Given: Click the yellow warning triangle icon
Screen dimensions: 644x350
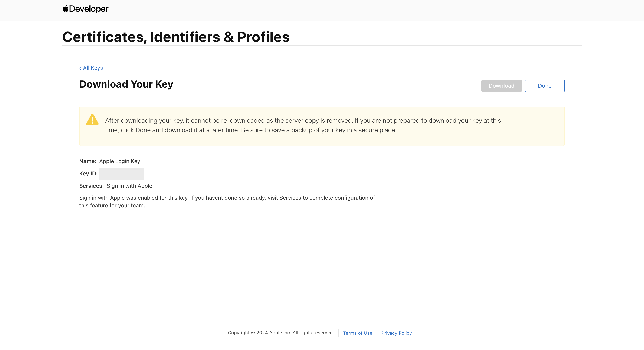Looking at the screenshot, I should [x=92, y=120].
